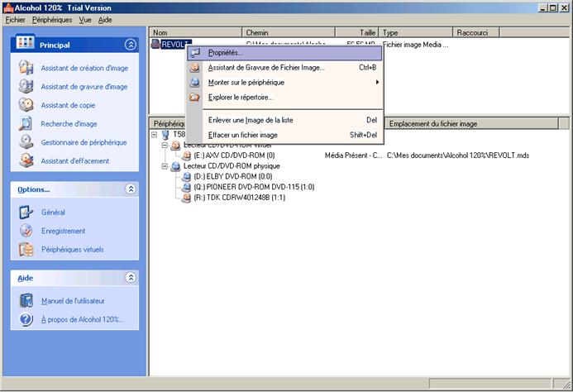573x392 pixels.
Task: Click the PIONEER DVD-ROM drive icon
Action: [x=186, y=187]
